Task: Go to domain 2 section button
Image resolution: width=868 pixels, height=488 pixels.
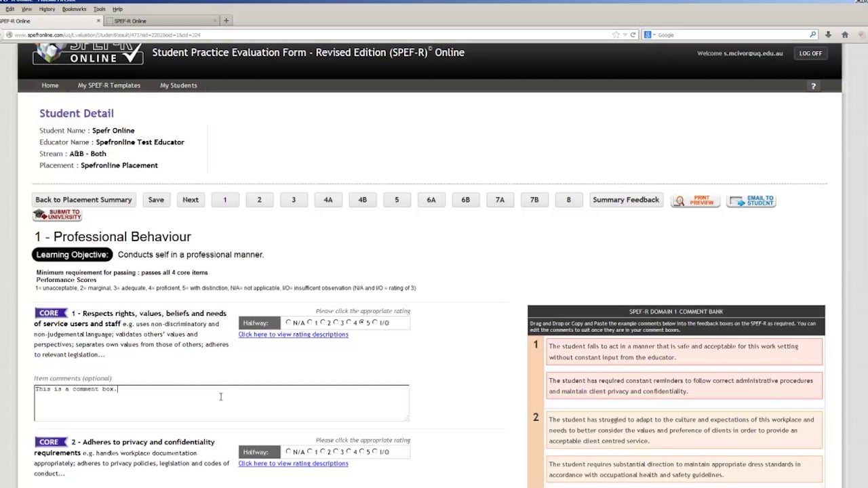Action: point(259,200)
